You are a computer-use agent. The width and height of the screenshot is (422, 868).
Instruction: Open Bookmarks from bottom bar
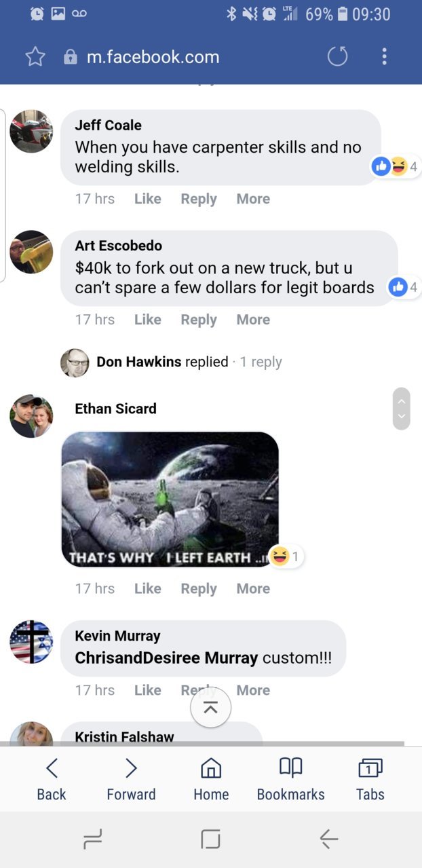[x=290, y=779]
